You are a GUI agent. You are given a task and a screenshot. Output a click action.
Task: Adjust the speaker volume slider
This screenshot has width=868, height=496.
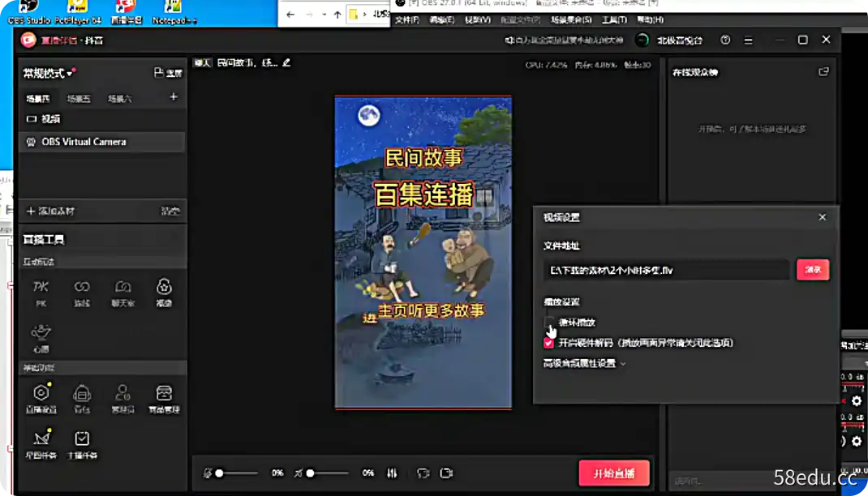328,473
